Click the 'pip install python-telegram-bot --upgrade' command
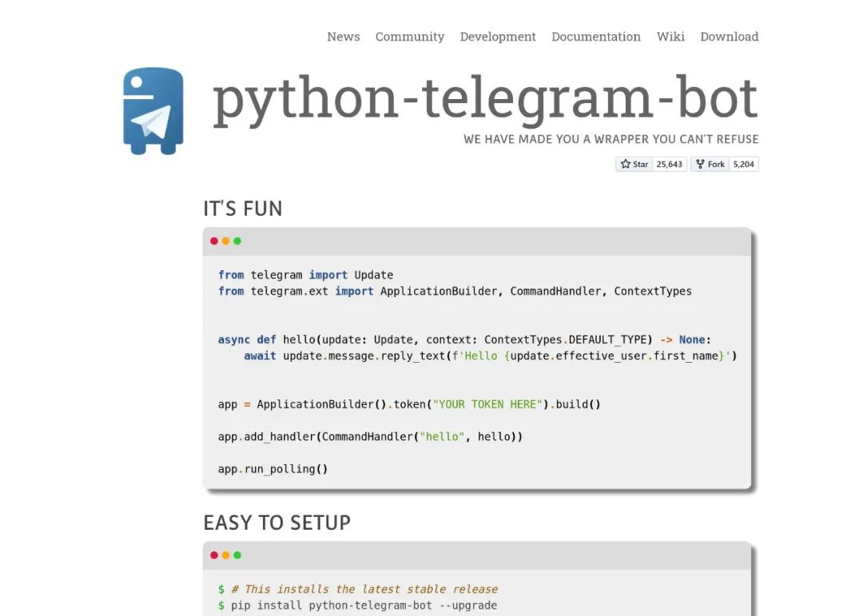Viewport: 863px width, 616px height. pyautogui.click(x=364, y=605)
